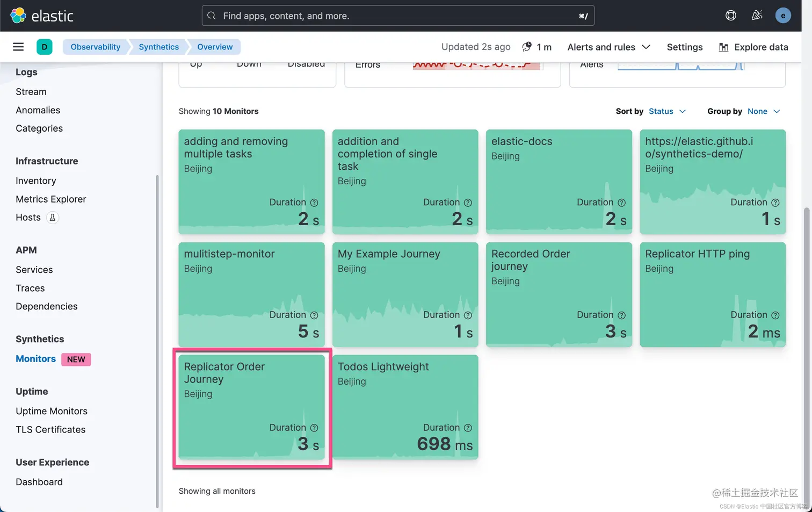Click the Observability breadcrumb
Image resolution: width=812 pixels, height=512 pixels.
click(x=96, y=47)
